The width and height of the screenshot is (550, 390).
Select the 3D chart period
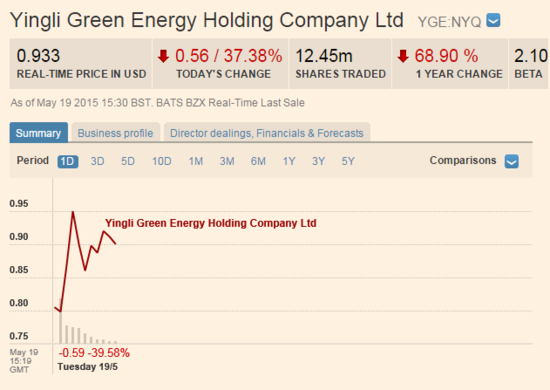[x=98, y=161]
